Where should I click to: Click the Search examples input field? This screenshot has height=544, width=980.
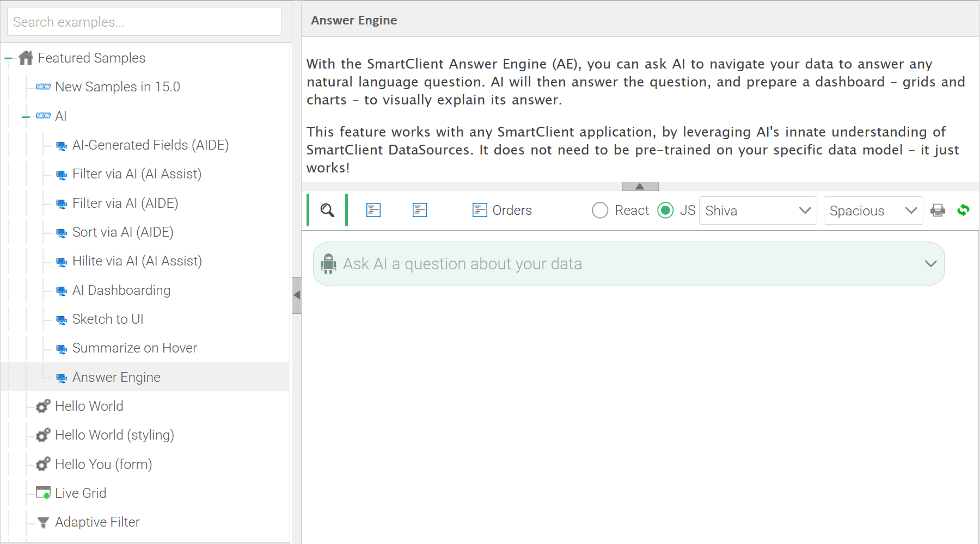(144, 22)
